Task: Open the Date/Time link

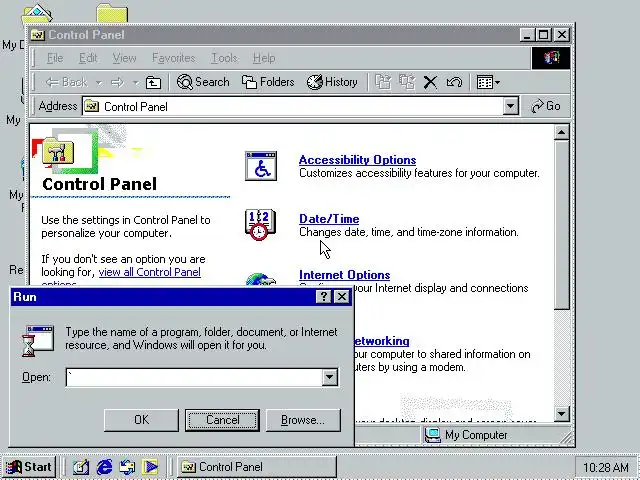Action: [x=329, y=219]
